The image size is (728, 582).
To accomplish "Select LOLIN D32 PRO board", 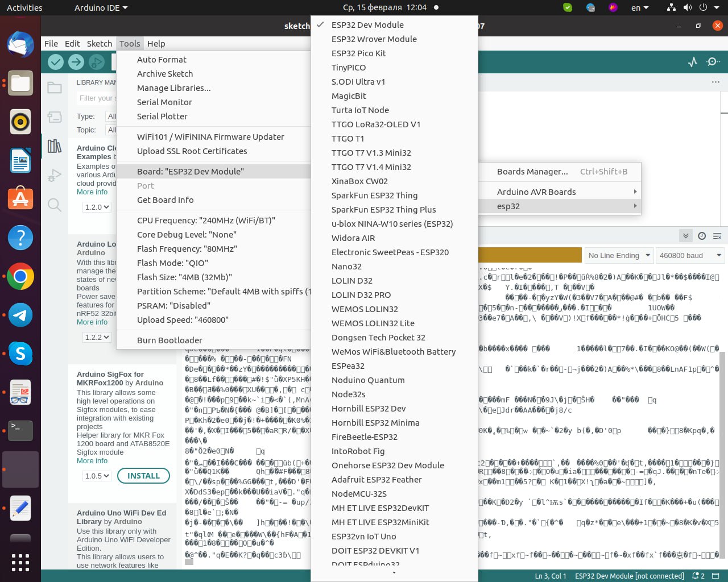I will tap(394, 295).
